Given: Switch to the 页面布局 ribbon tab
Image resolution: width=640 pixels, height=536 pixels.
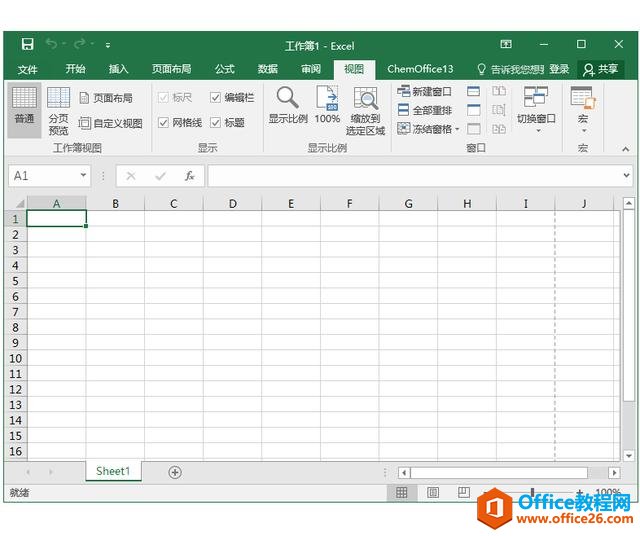Looking at the screenshot, I should 171,69.
